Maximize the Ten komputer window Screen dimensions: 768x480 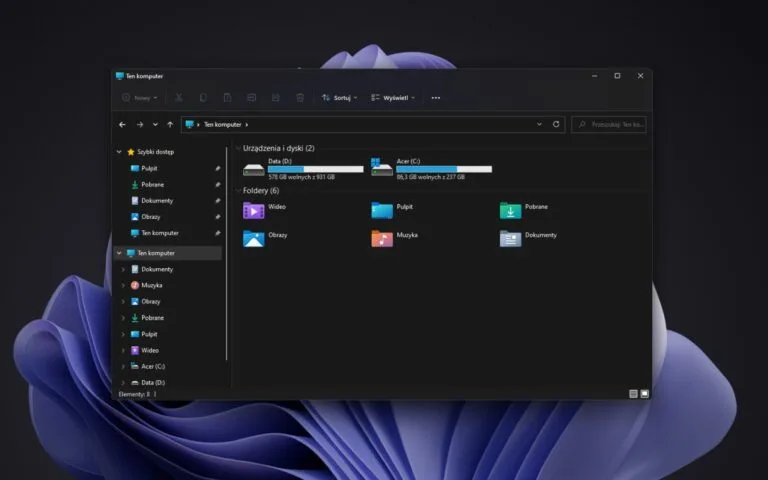pos(617,76)
